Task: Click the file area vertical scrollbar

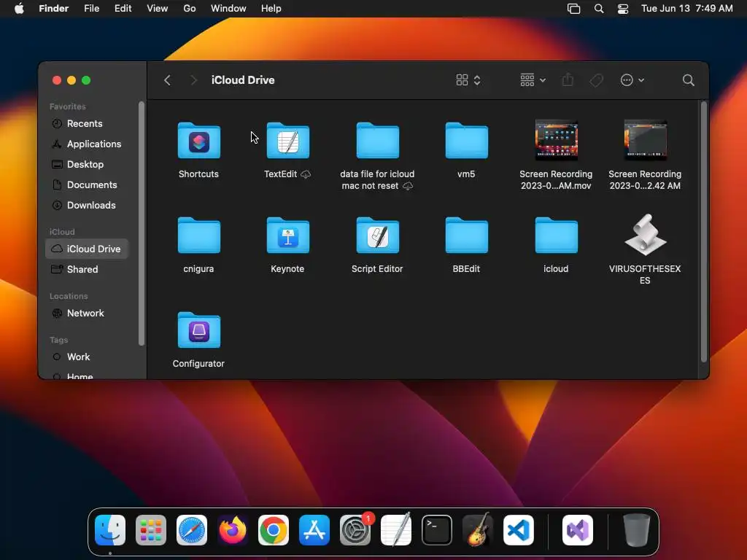Action: click(x=704, y=231)
